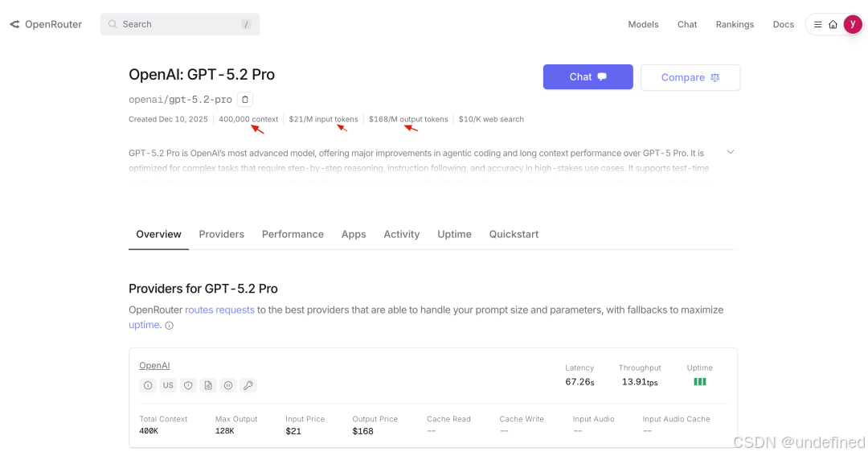The width and height of the screenshot is (868, 456).
Task: Select the Uptime tab
Action: click(454, 234)
